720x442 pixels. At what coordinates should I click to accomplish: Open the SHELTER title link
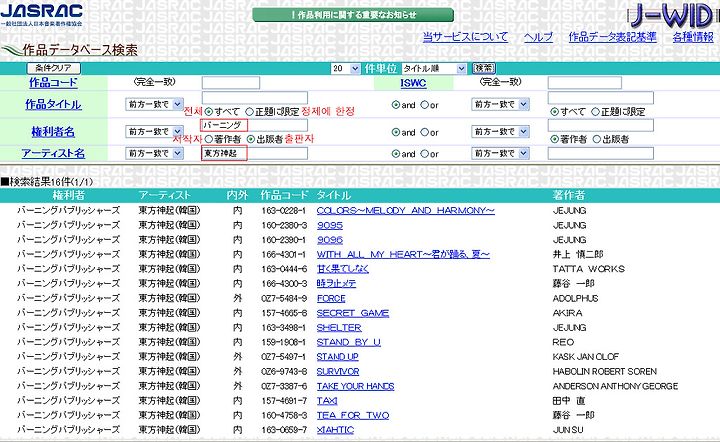point(339,328)
